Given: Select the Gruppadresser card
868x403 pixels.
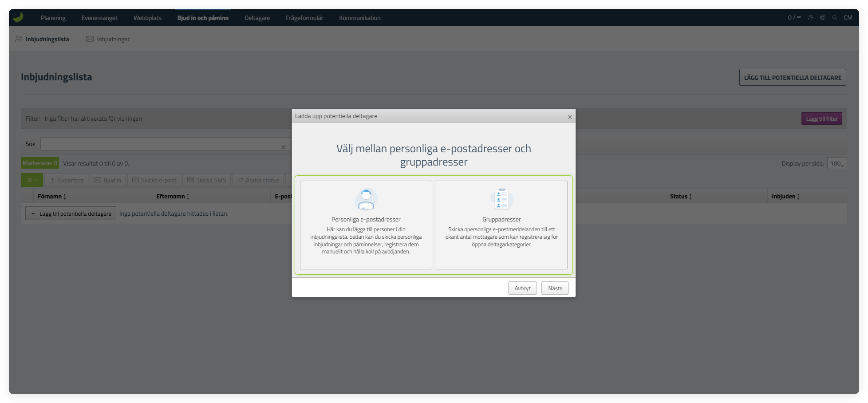Looking at the screenshot, I should 501,225.
